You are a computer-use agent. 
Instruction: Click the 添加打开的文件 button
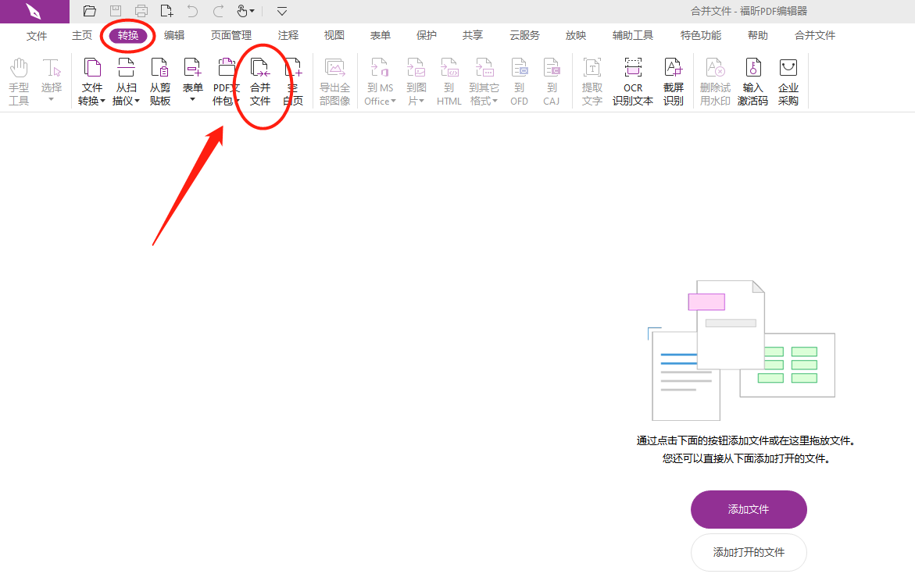(x=748, y=552)
